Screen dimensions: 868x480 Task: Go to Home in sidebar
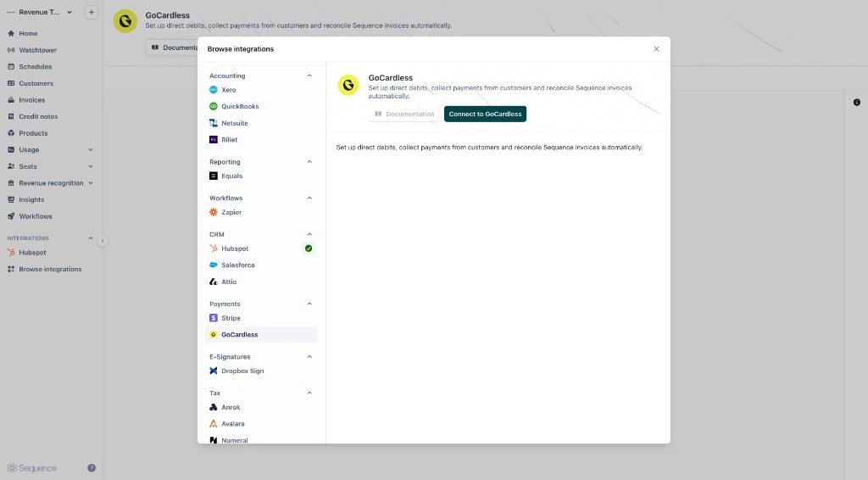coord(28,33)
